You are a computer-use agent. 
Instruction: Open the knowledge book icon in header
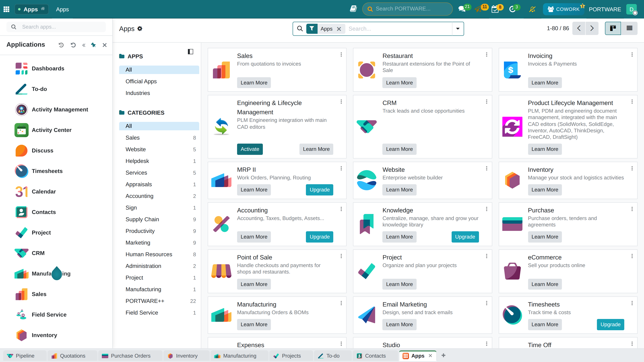(x=353, y=9)
